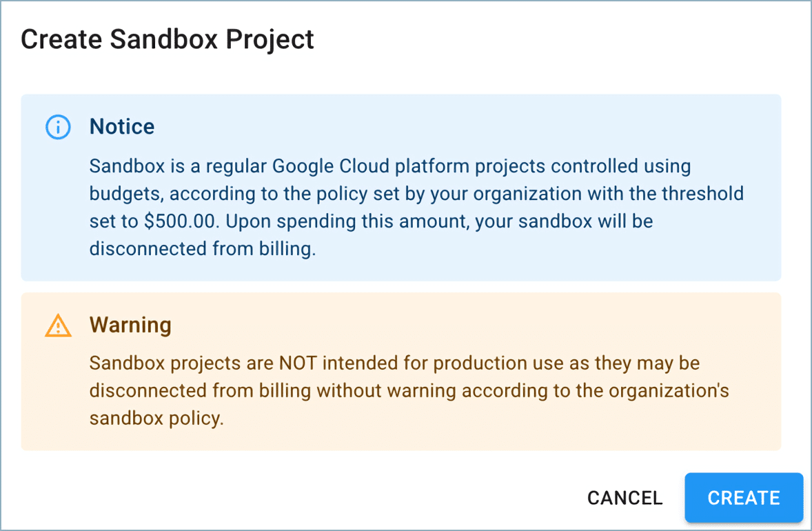Click the $500.00 threshold amount
Image resolution: width=812 pixels, height=531 pixels.
coord(179,221)
